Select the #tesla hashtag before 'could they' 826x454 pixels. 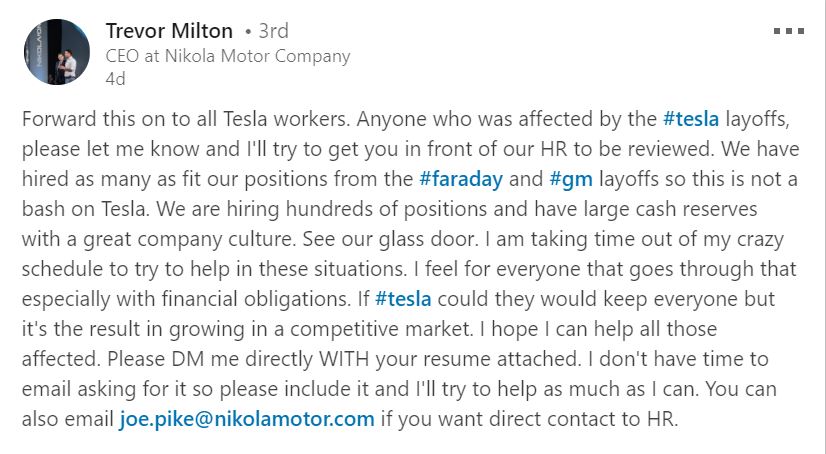[403, 299]
